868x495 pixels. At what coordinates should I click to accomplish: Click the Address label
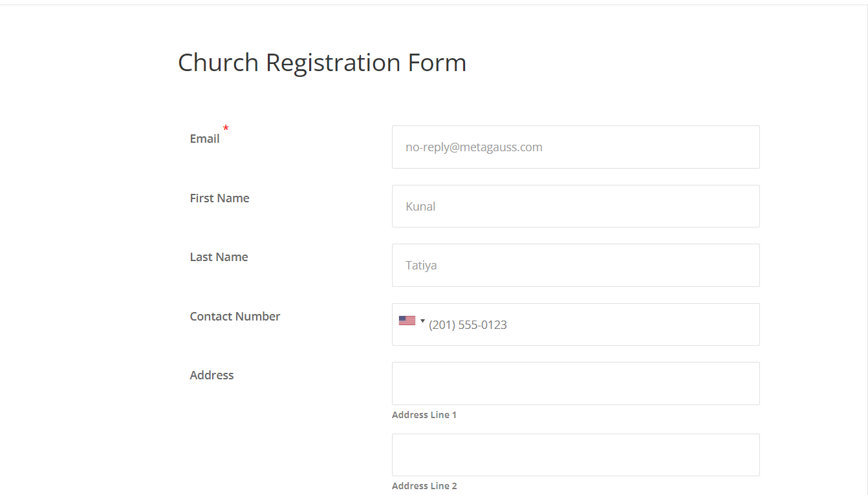212,375
